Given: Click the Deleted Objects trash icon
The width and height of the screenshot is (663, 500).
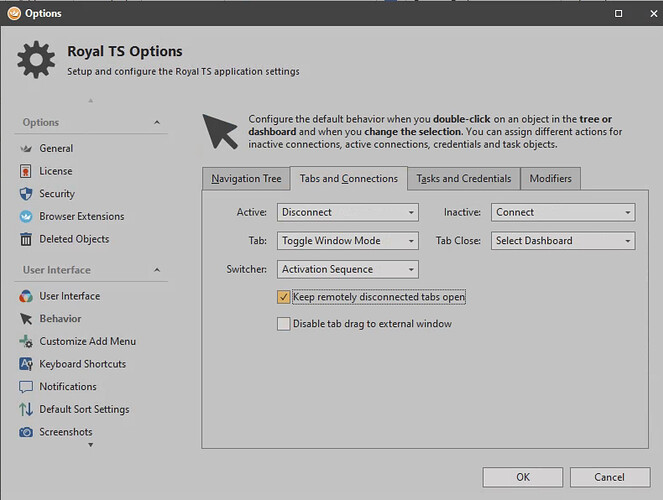Looking at the screenshot, I should [27, 239].
